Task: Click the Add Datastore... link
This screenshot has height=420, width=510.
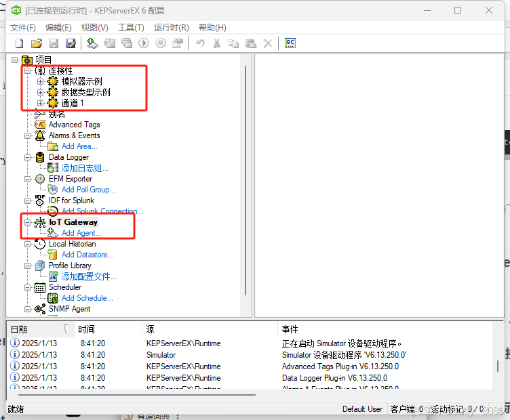Action: (87, 255)
